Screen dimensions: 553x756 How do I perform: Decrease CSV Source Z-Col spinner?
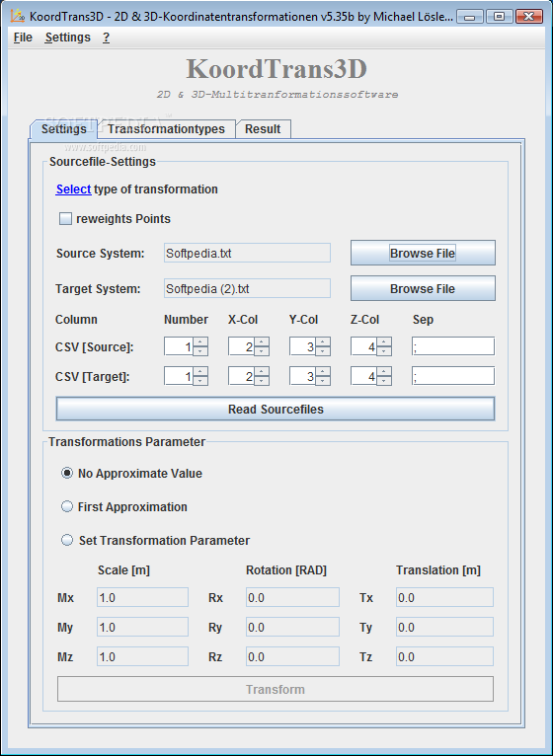tap(384, 351)
